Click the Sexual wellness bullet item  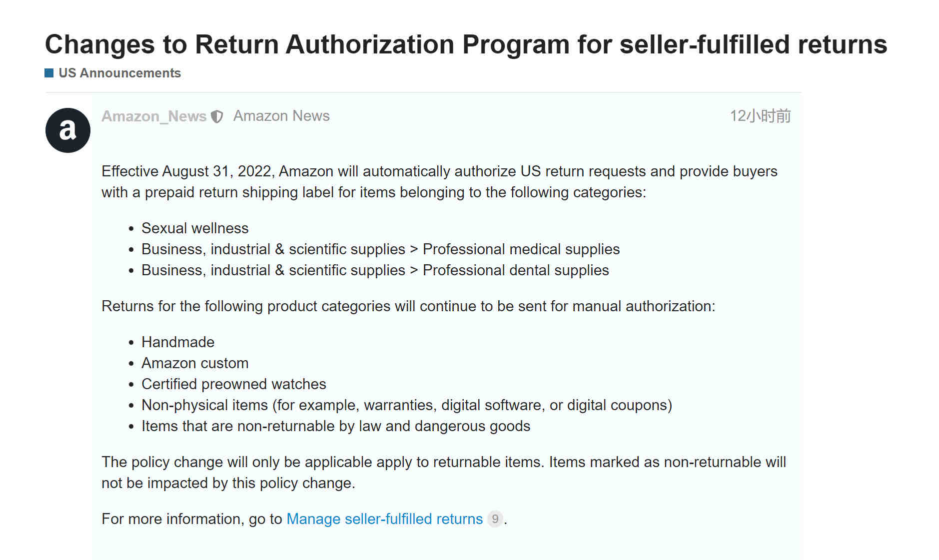(195, 228)
